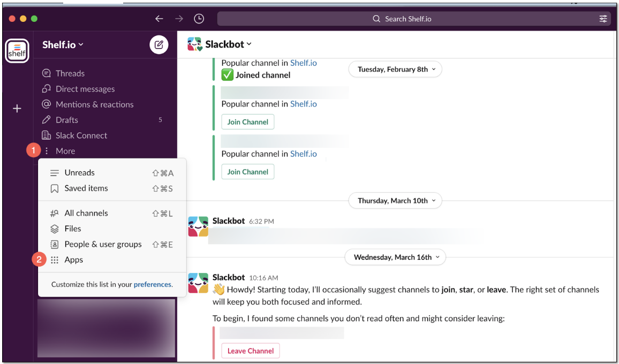
Task: Open Shelf.io link above upper Join Channel
Action: [x=304, y=104]
